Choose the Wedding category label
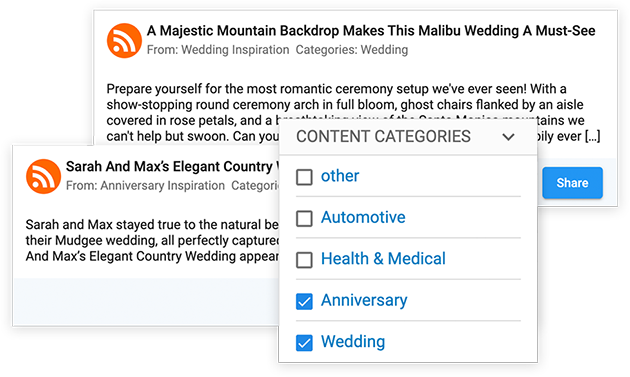This screenshot has height=377, width=630. [353, 342]
